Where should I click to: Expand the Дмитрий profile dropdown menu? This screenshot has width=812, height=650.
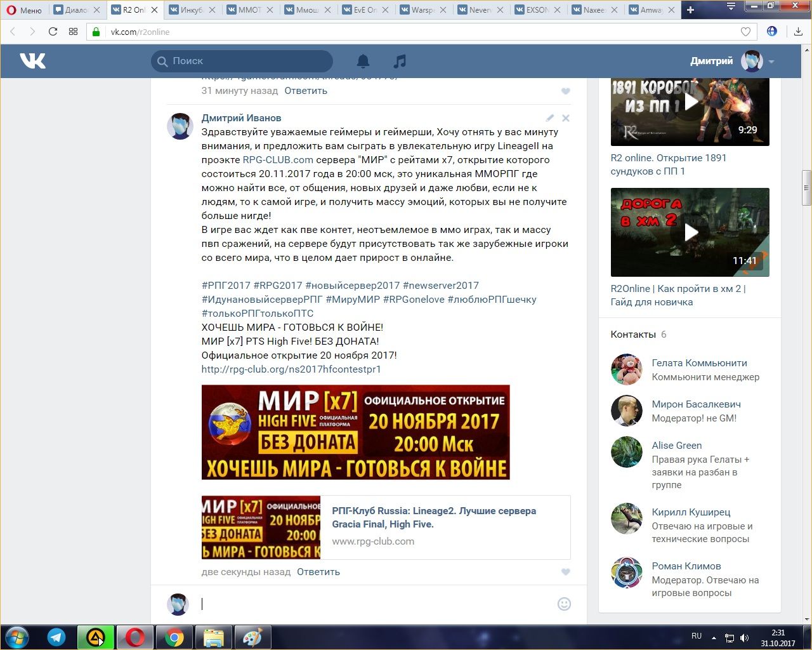click(771, 62)
